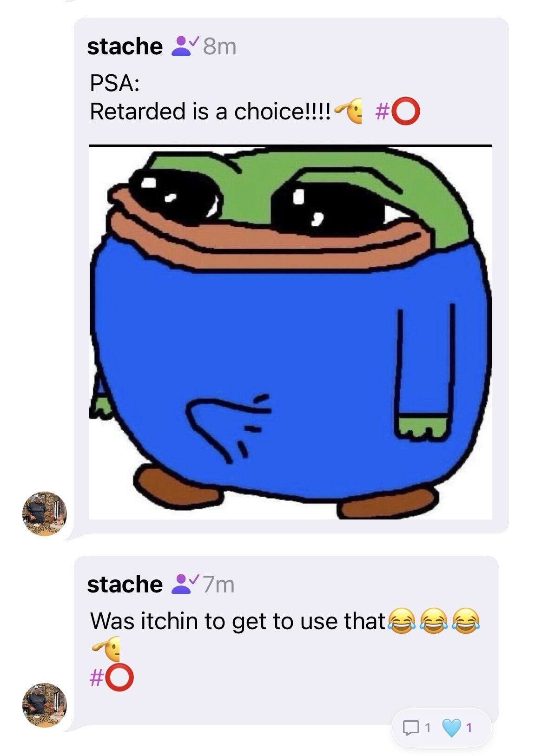Viewport: 548px width, 756px height.
Task: Select the 'PSA:' message text
Action: pos(114,84)
